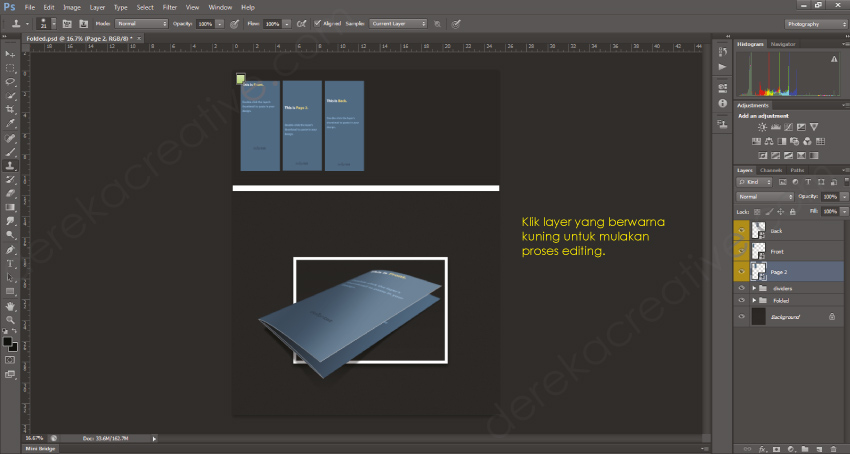The height and width of the screenshot is (454, 850).
Task: Select the Pen tool
Action: 10,249
